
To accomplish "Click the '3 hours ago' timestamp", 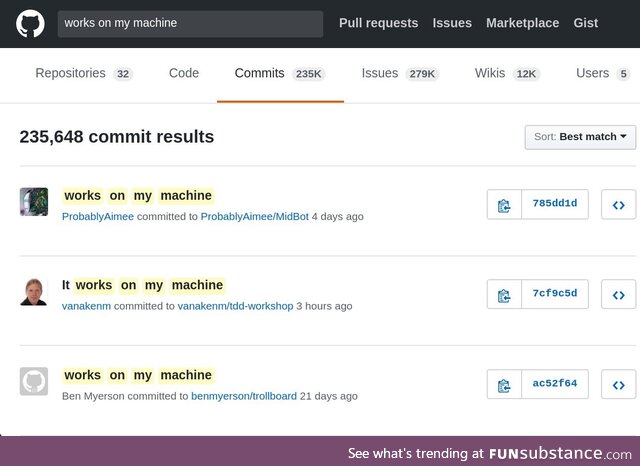I will click(324, 306).
